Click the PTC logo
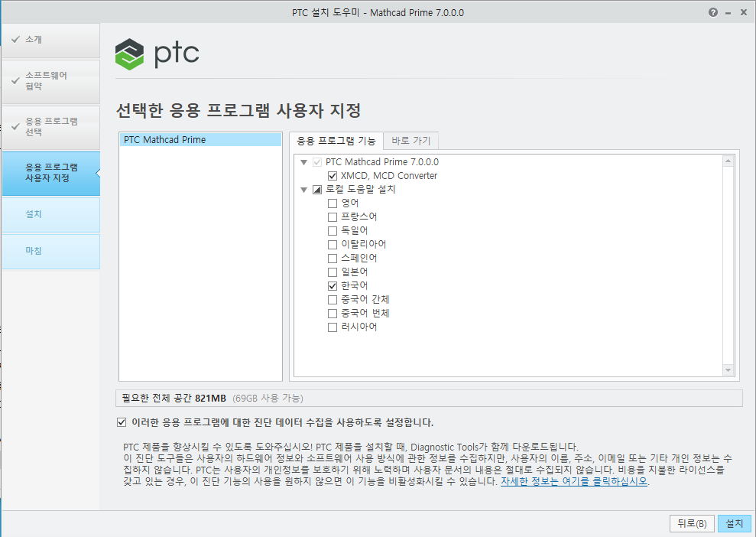This screenshot has width=756, height=537. click(157, 54)
